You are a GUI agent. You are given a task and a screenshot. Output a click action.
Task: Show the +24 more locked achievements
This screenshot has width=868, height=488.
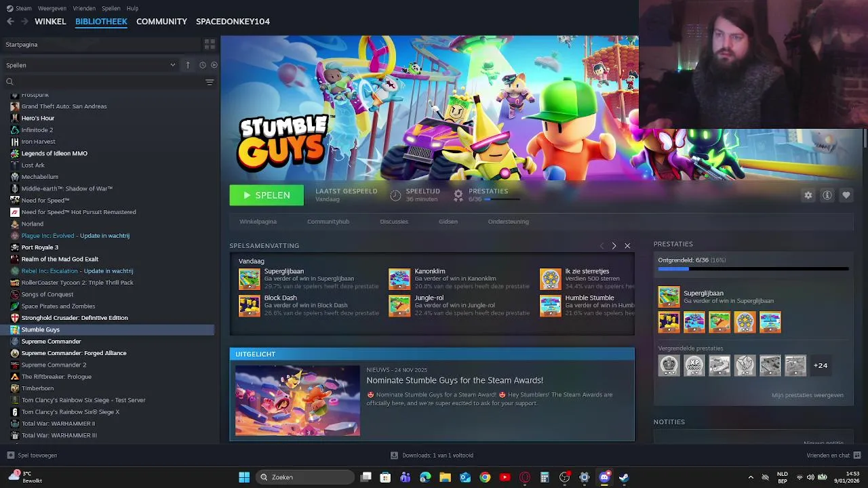click(821, 365)
